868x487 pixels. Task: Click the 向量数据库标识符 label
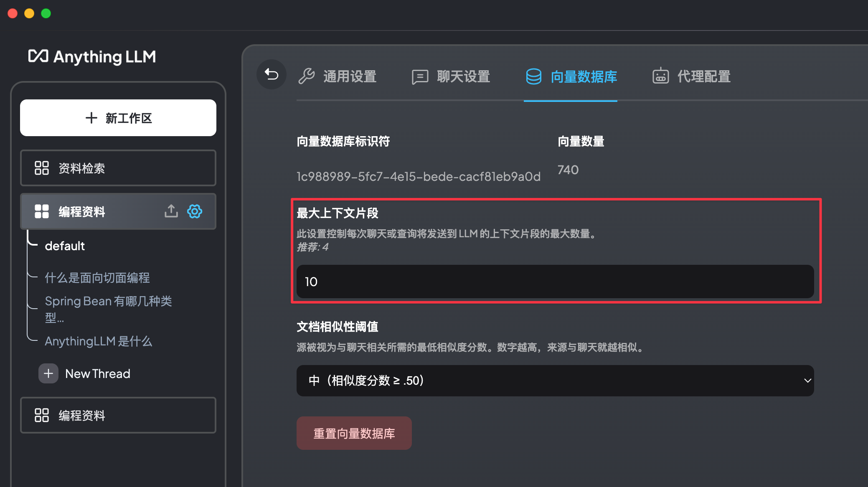tap(343, 142)
